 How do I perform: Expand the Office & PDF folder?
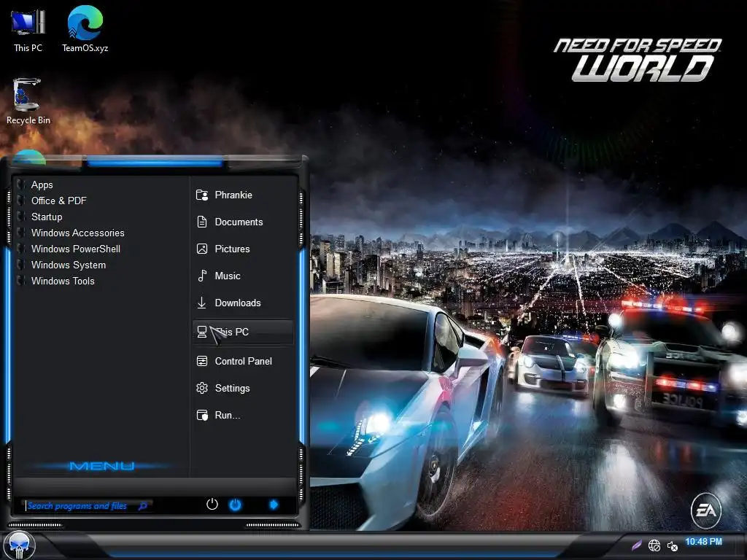coord(58,201)
